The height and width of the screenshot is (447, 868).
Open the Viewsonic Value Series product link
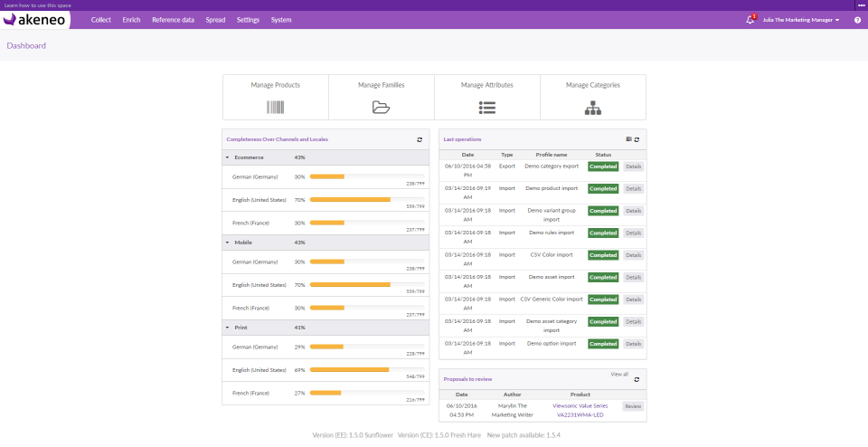click(580, 406)
